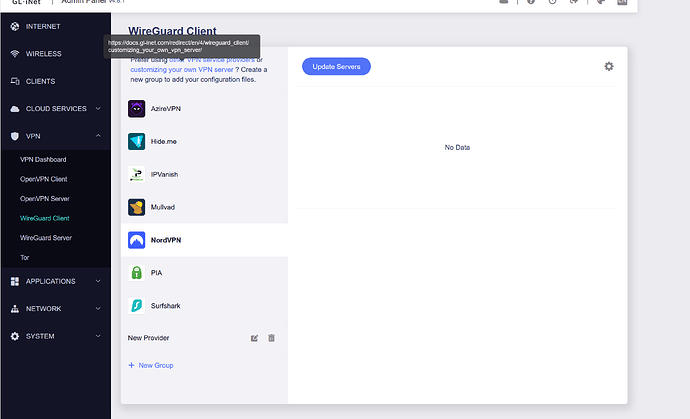Click the PIA padlock icon
This screenshot has height=419, width=690.
(136, 273)
